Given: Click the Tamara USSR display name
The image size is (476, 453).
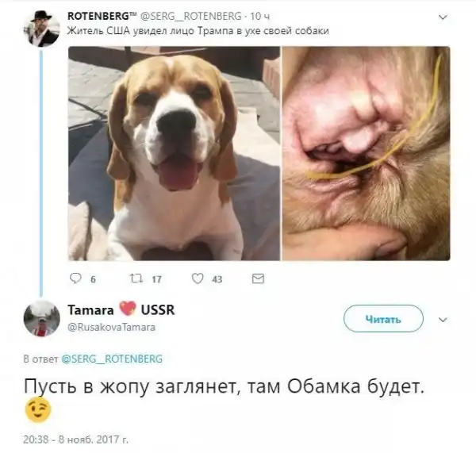Looking at the screenshot, I should pos(121,309).
